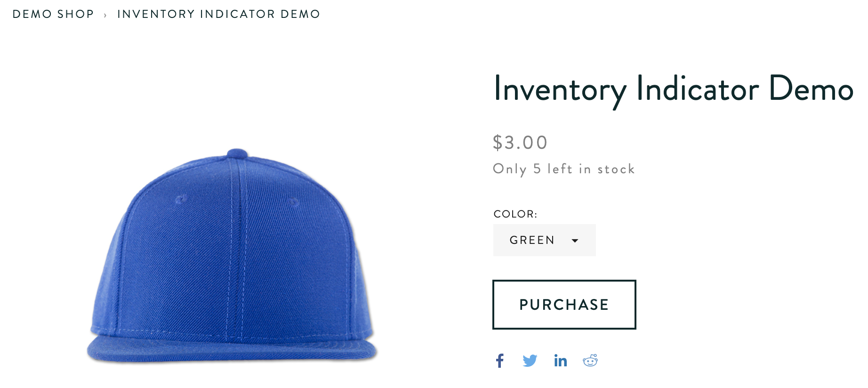
Task: Open Inventory Indicator Demo breadcrumb
Action: click(219, 14)
